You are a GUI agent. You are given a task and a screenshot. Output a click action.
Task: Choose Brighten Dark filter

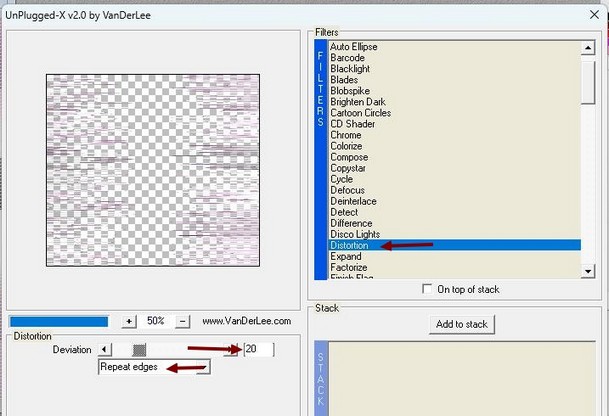click(357, 102)
